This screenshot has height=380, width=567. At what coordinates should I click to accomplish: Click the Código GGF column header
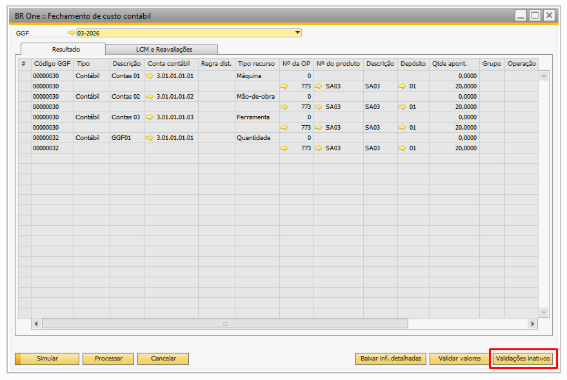[x=52, y=64]
